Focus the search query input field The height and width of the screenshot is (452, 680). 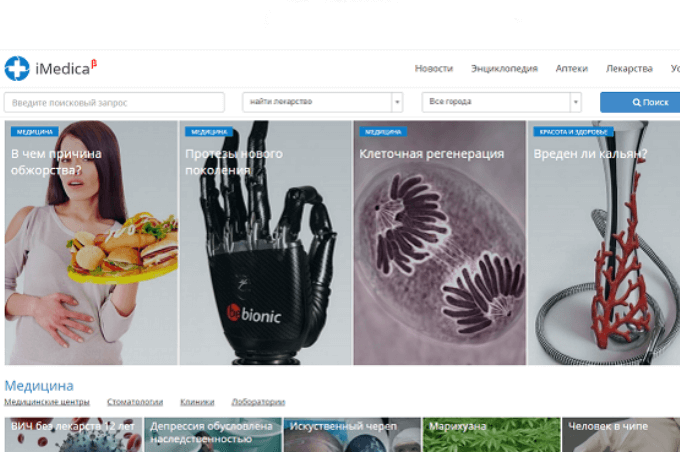click(x=114, y=102)
